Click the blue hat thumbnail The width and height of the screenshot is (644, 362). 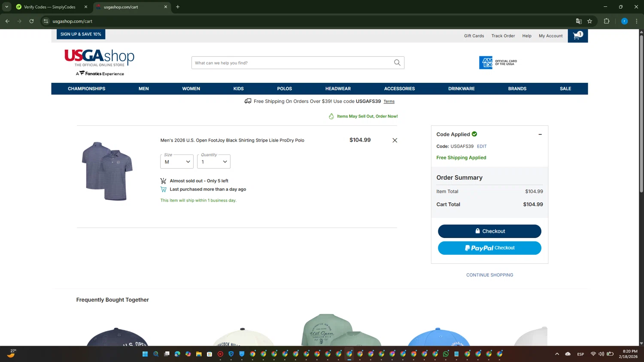tap(438, 337)
